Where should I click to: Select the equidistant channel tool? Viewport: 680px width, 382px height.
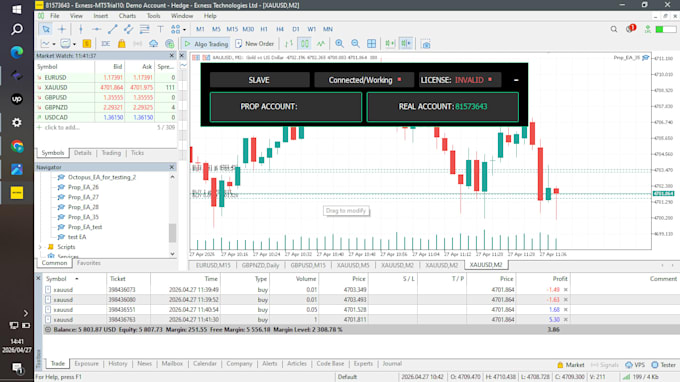(128, 29)
